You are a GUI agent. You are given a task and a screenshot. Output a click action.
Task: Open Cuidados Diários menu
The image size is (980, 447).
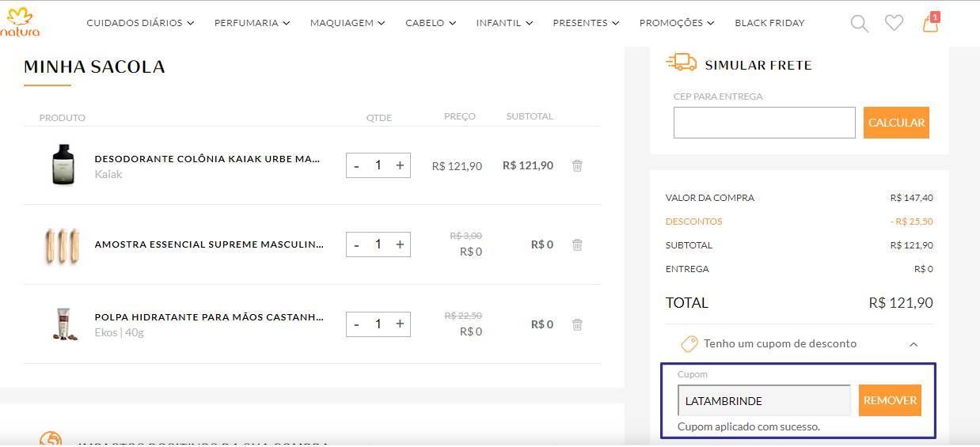(140, 23)
